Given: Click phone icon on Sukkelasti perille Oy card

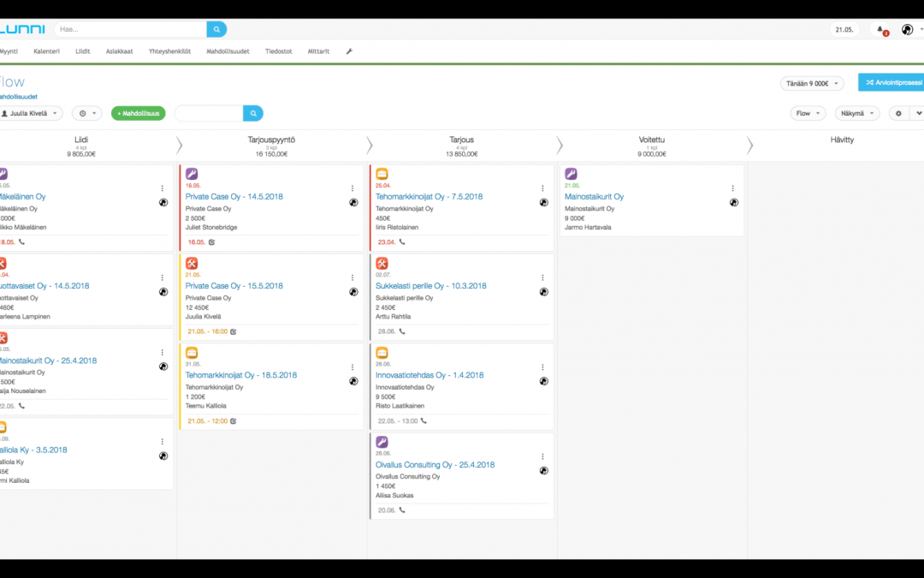Looking at the screenshot, I should (x=402, y=331).
